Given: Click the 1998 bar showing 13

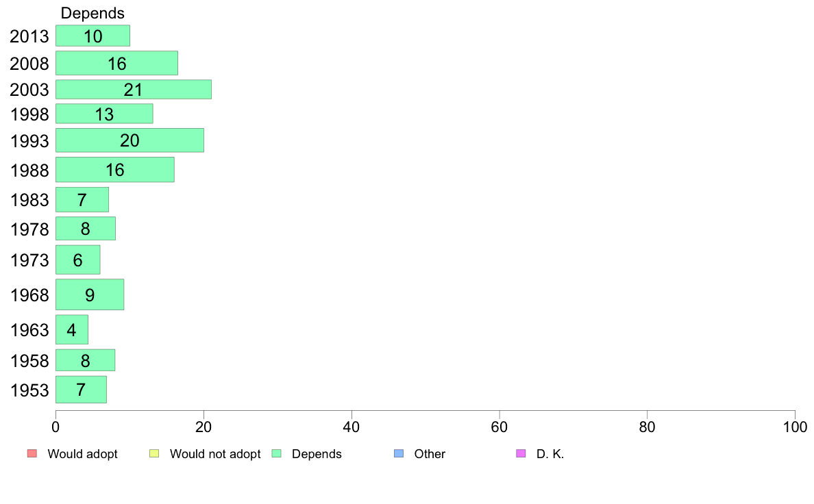Looking at the screenshot, I should click(104, 114).
